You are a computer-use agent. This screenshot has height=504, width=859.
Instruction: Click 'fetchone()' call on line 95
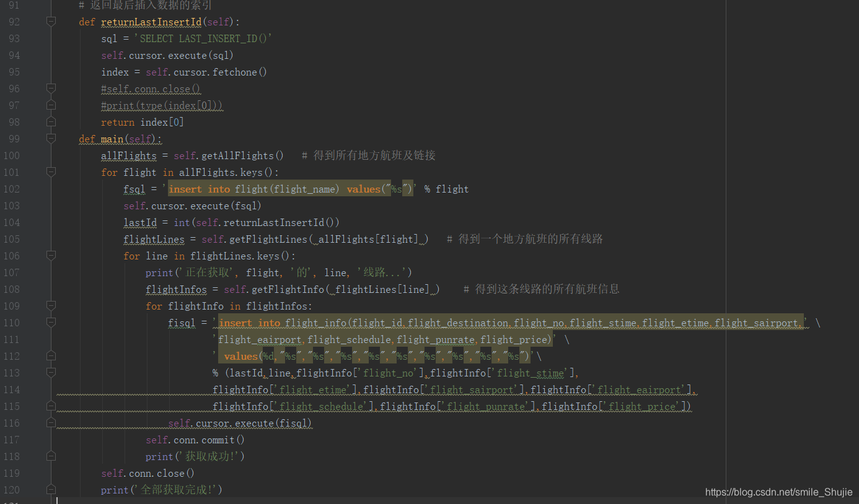click(x=240, y=72)
